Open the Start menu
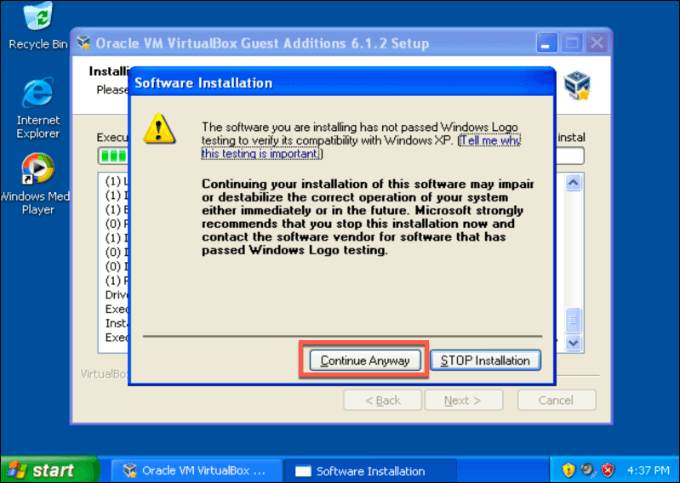Viewport: 680px width, 483px height. click(50, 470)
